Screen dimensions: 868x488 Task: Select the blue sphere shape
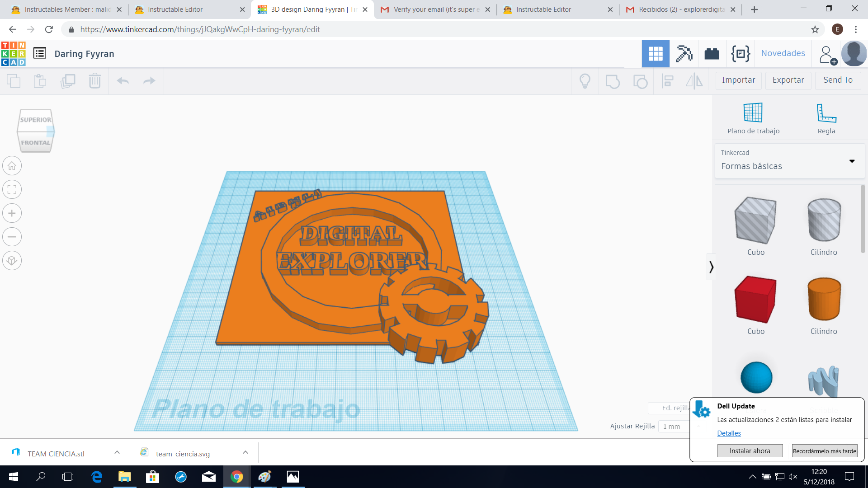pyautogui.click(x=756, y=377)
